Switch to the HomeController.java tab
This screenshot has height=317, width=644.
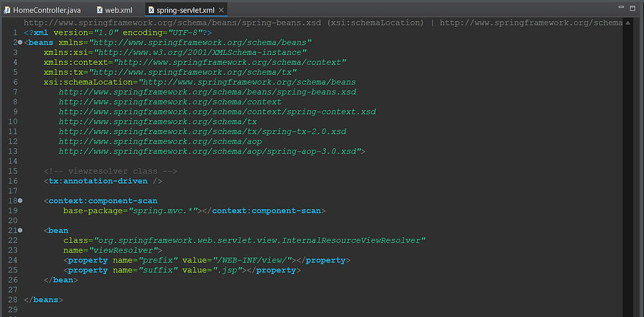(43, 10)
